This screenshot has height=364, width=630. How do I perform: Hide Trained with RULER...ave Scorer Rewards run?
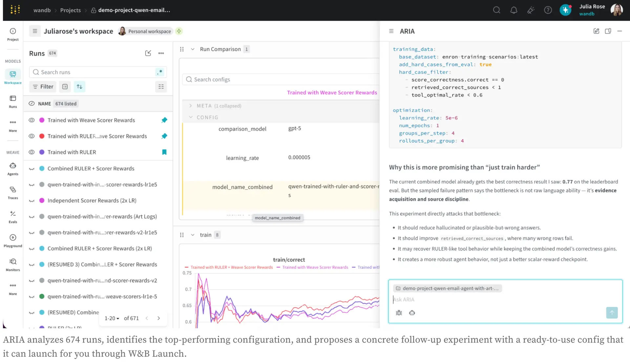[31, 136]
